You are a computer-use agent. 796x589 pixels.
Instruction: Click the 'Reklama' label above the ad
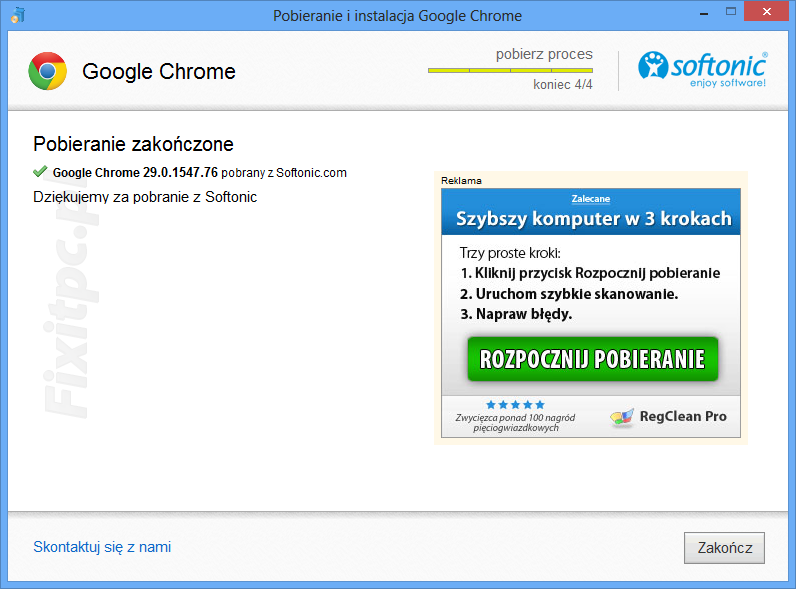(x=461, y=181)
